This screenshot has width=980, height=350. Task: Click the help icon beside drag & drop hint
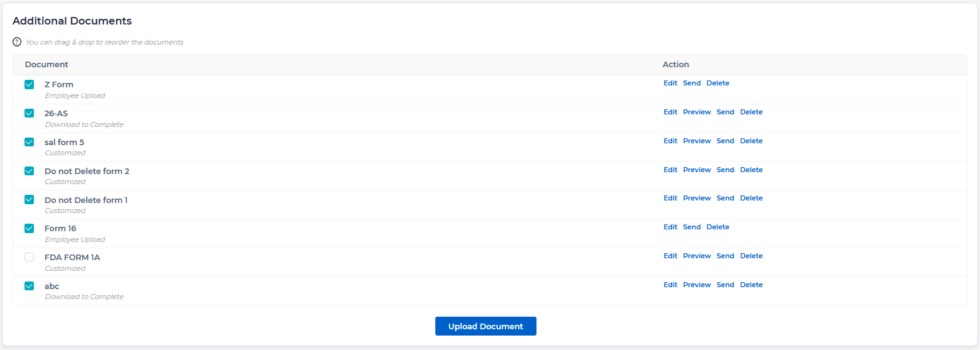[x=17, y=42]
